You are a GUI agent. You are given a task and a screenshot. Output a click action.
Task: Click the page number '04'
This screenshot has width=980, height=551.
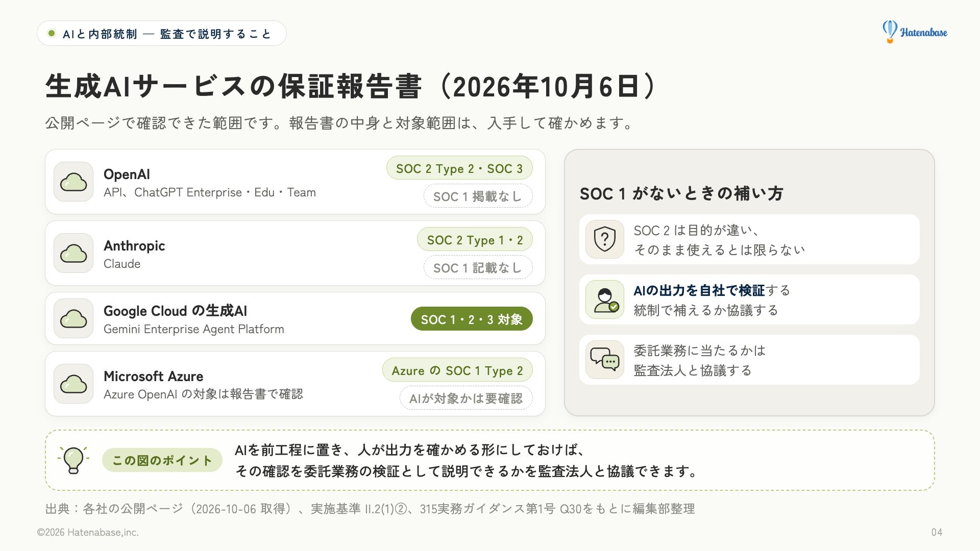(937, 532)
